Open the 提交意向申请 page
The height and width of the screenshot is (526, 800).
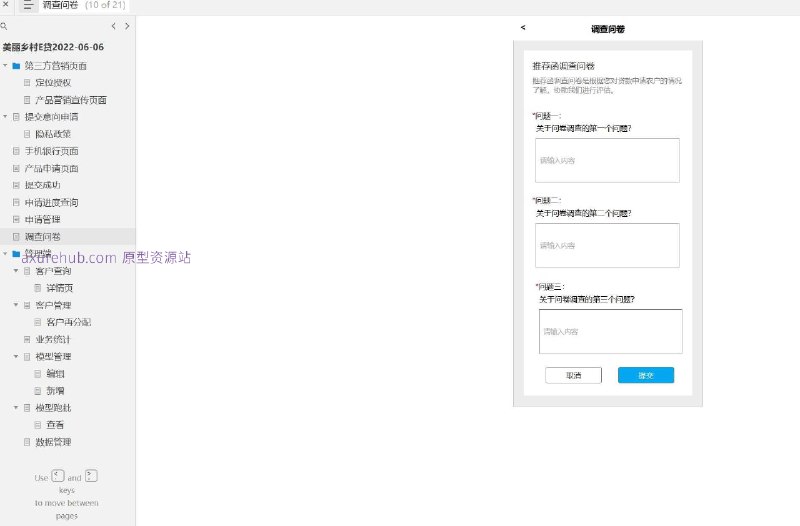pyautogui.click(x=52, y=117)
